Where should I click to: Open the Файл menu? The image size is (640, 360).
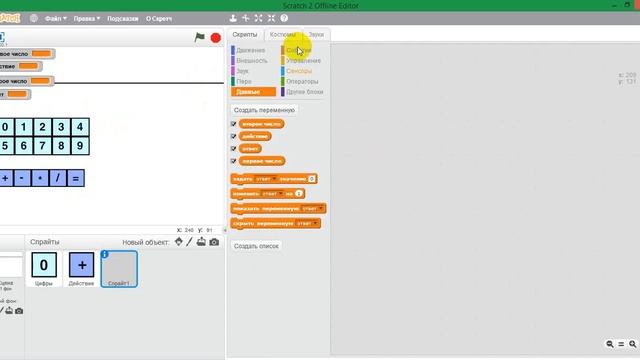[56, 18]
